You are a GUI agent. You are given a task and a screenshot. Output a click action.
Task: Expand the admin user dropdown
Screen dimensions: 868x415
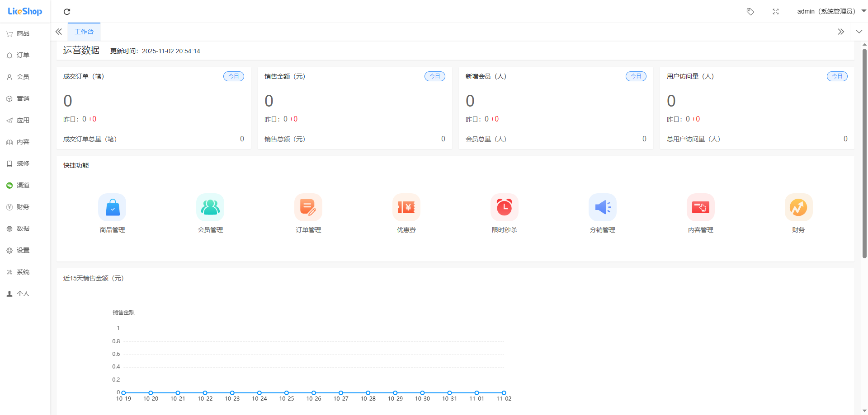coord(831,12)
